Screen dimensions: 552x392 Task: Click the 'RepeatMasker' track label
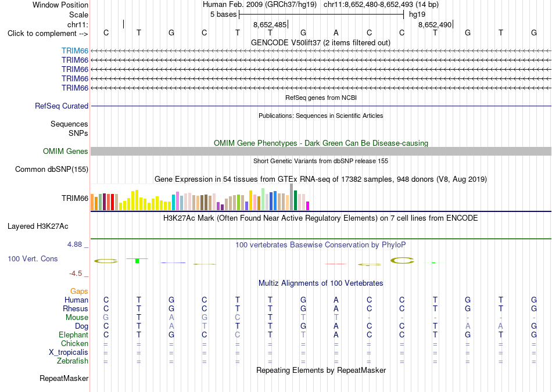point(64,378)
